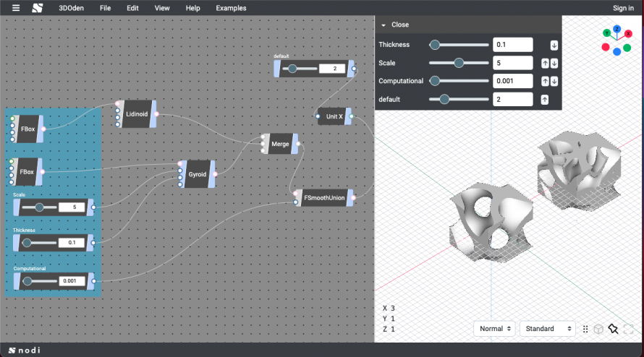The image size is (644, 357).
Task: Click the FSmoothUnion node output port
Action: coord(353,198)
